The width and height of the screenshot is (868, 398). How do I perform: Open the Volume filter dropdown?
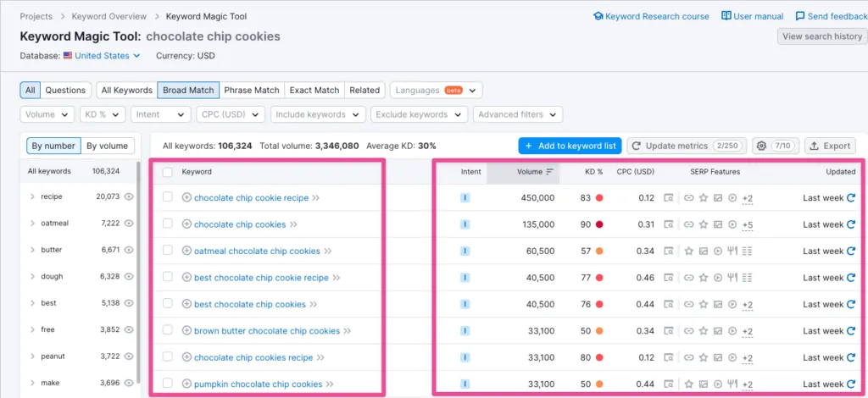point(47,114)
